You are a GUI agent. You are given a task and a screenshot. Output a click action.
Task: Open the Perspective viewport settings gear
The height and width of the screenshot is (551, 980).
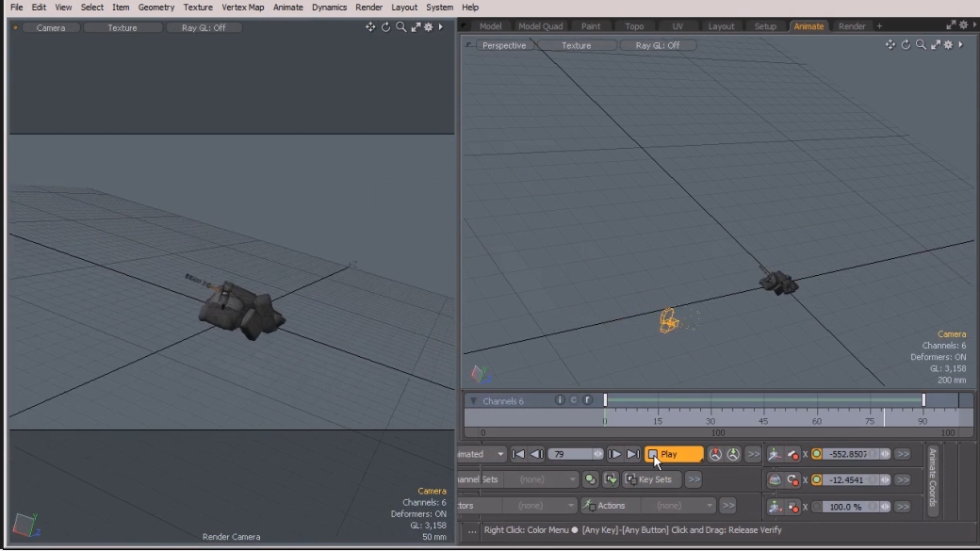[949, 45]
